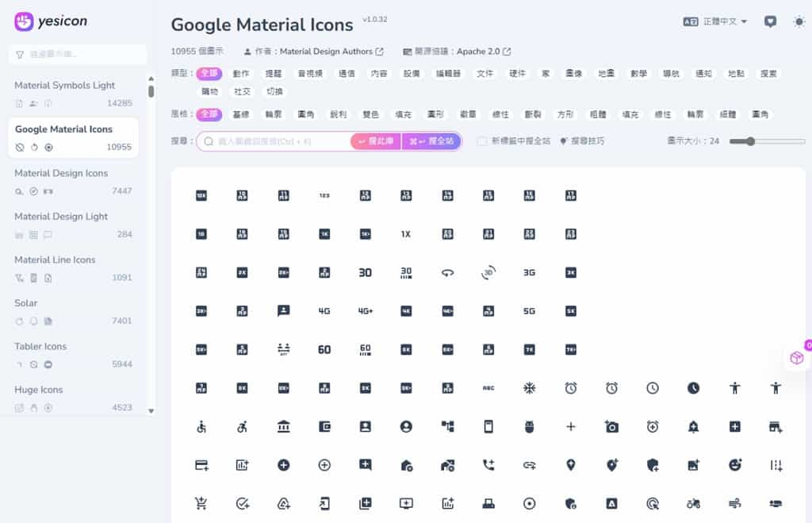Click the 搜此庫 search button
812x523 pixels.
coord(375,141)
